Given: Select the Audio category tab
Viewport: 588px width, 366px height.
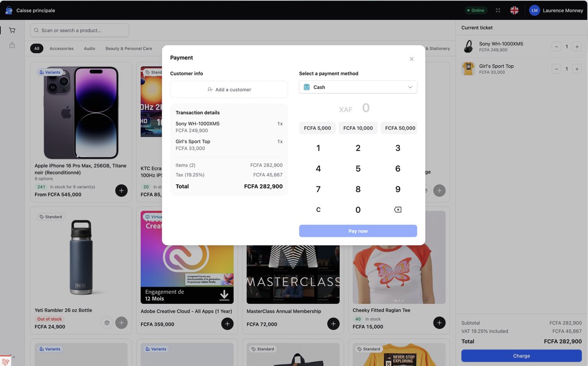Looking at the screenshot, I should 90,49.
